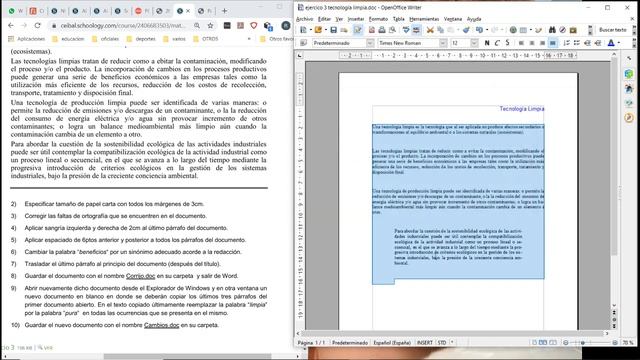Insert a table with the Table icon
640x360 pixels.
click(523, 30)
